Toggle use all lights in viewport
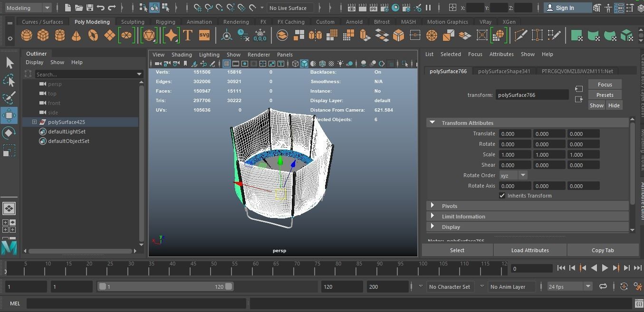 pyautogui.click(x=340, y=64)
